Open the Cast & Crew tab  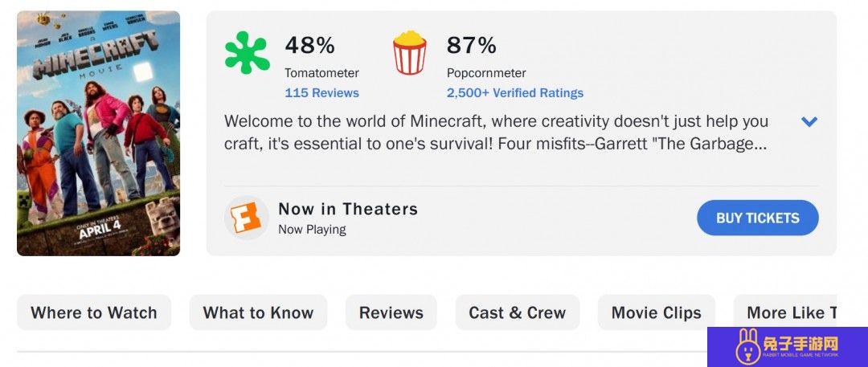pyautogui.click(x=517, y=312)
